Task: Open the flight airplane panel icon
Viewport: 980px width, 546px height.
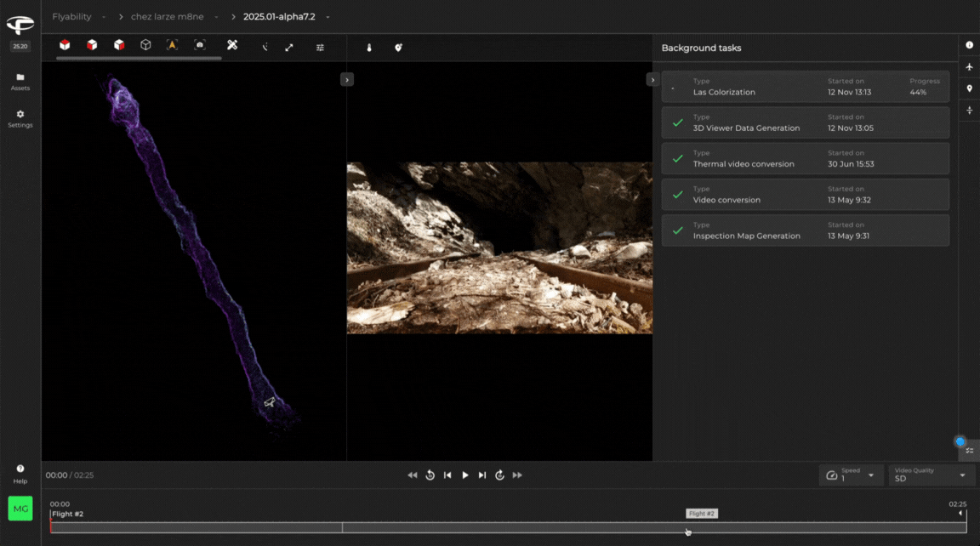Action: click(969, 67)
